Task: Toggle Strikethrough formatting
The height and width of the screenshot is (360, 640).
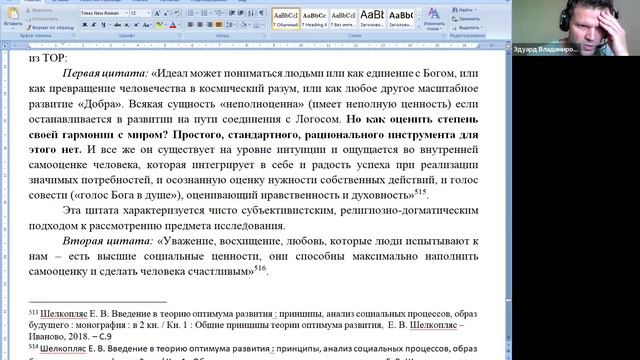Action: pyautogui.click(x=118, y=25)
